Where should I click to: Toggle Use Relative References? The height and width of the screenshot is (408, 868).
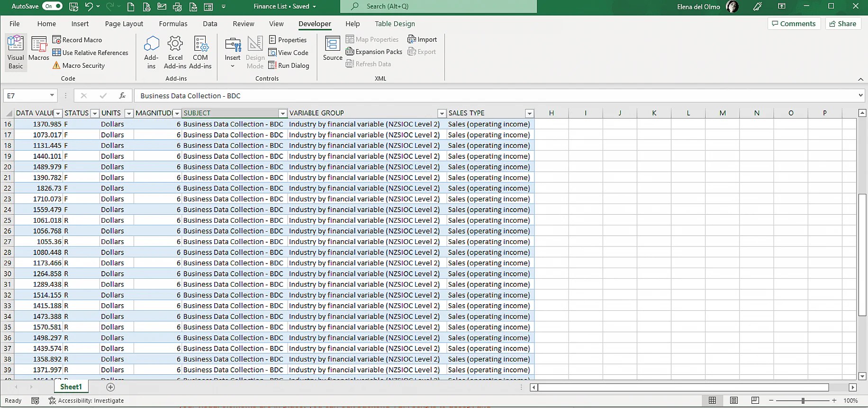(90, 53)
